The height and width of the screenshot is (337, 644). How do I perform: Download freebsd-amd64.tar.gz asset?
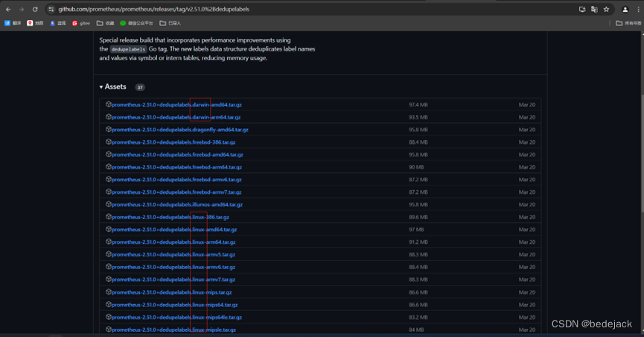(177, 155)
